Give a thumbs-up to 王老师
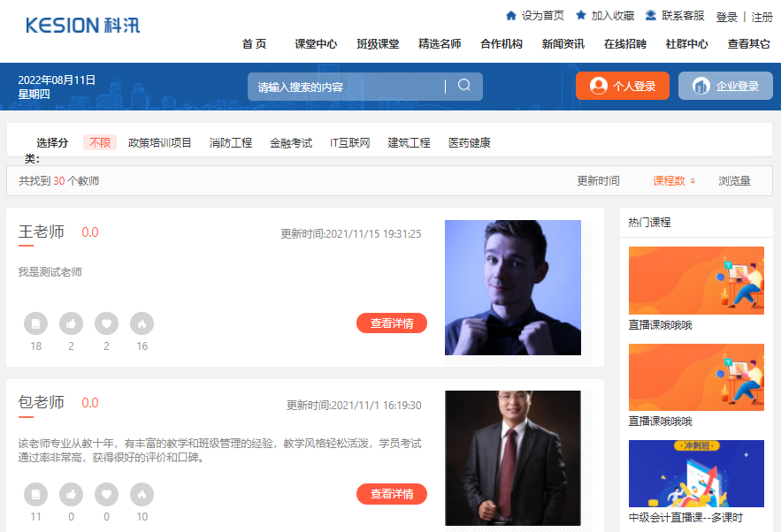 tap(71, 323)
